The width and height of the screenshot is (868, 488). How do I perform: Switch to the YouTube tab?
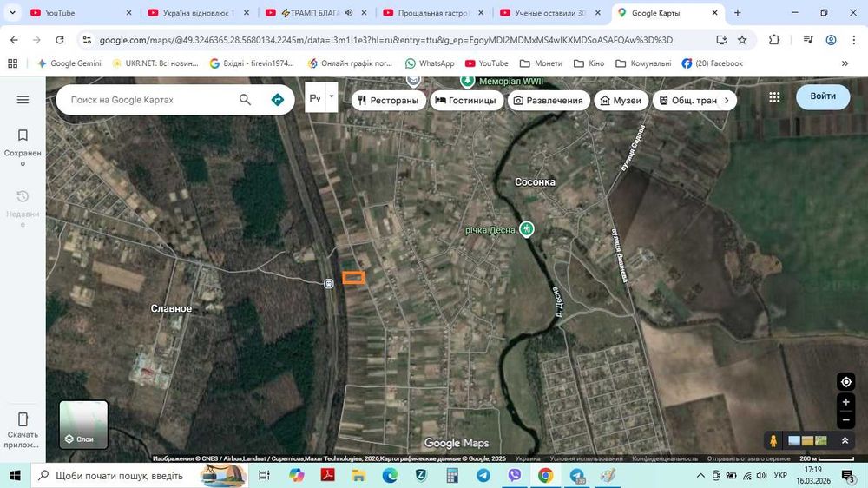point(82,13)
